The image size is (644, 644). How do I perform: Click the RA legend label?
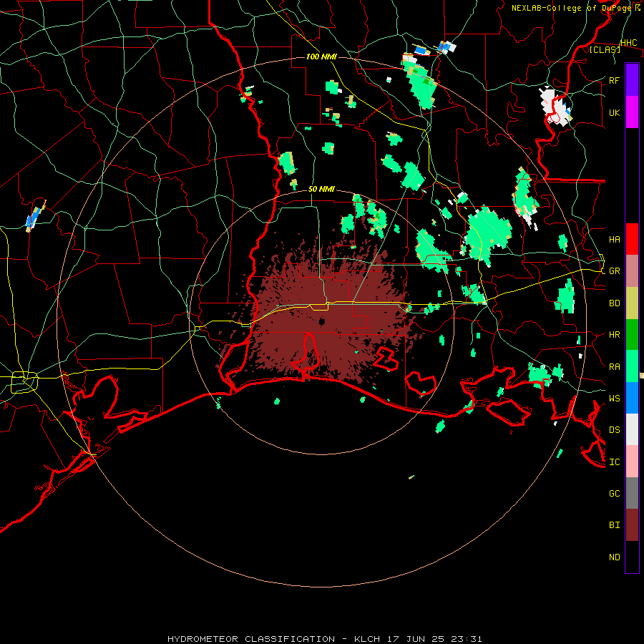614,367
